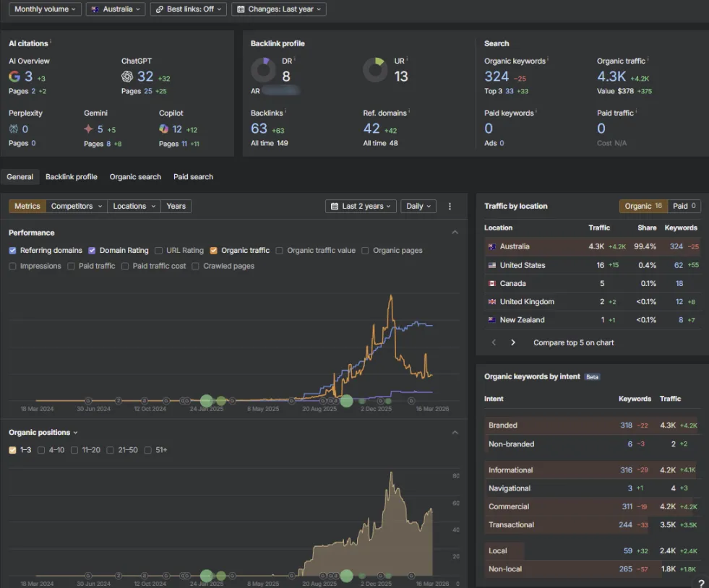Open the Changes: Last year dropdown
This screenshot has height=588, width=709.
(x=279, y=9)
